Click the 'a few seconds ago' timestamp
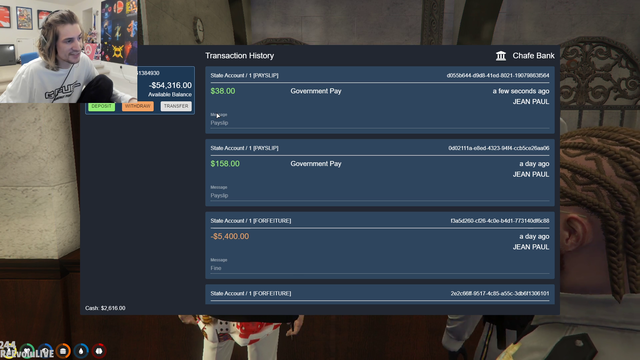 pyautogui.click(x=521, y=91)
